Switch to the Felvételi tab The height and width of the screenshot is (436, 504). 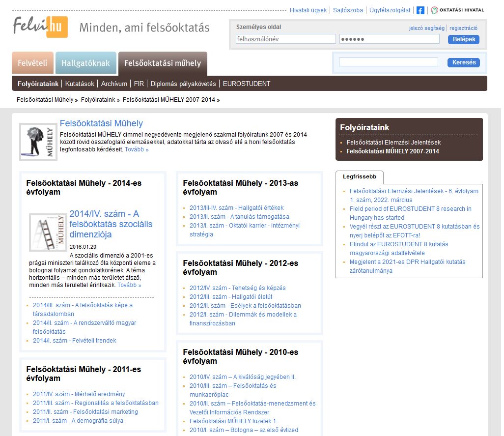click(32, 63)
